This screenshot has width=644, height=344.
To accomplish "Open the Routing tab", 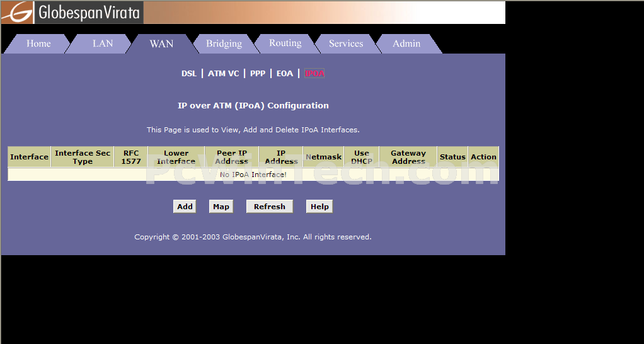I will pos(285,43).
